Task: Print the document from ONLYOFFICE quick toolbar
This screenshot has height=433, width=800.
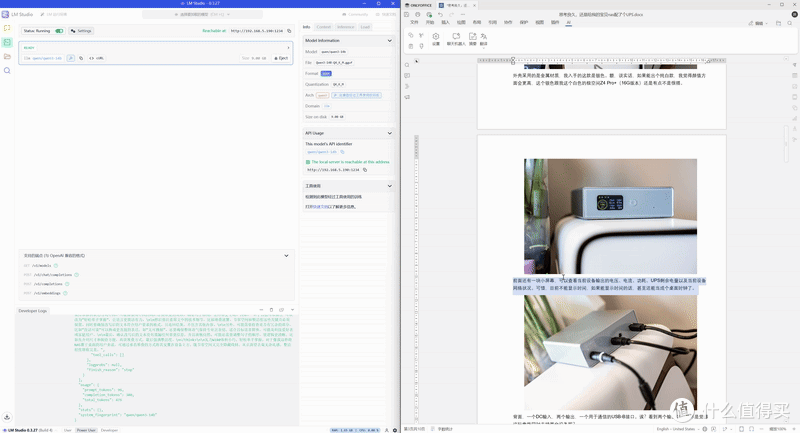Action: click(417, 14)
